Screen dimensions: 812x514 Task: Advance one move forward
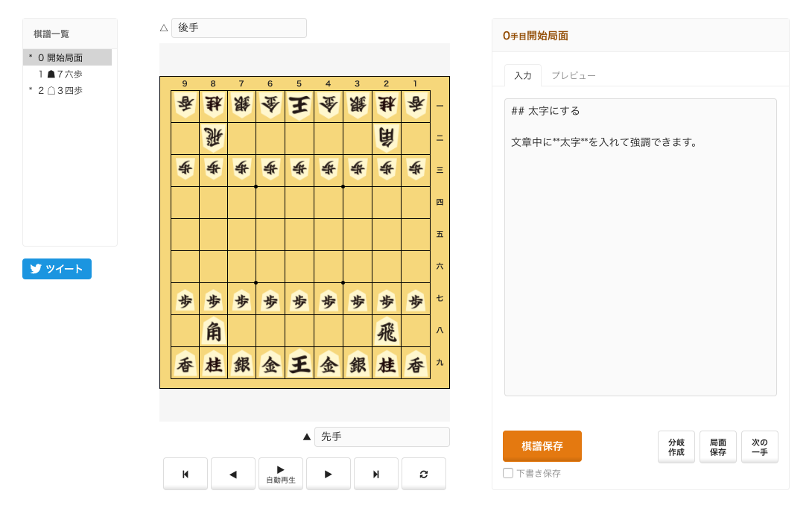pos(329,474)
